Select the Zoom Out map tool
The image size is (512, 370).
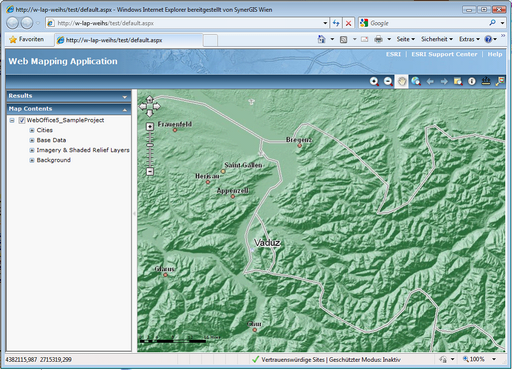click(x=388, y=81)
